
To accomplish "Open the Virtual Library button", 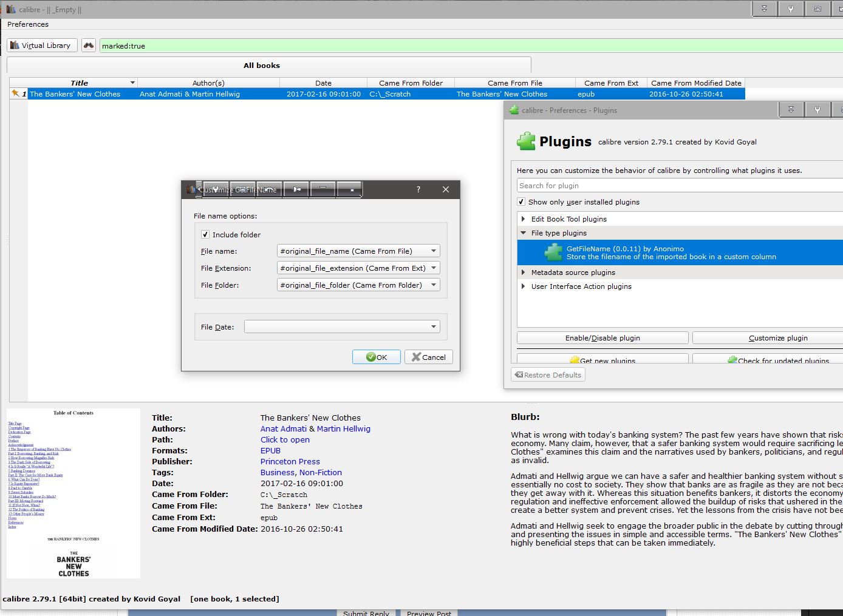I will coord(43,46).
